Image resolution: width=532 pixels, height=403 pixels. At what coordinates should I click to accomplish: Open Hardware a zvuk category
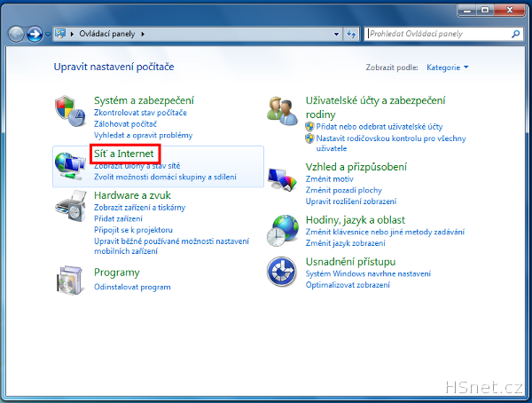click(132, 195)
